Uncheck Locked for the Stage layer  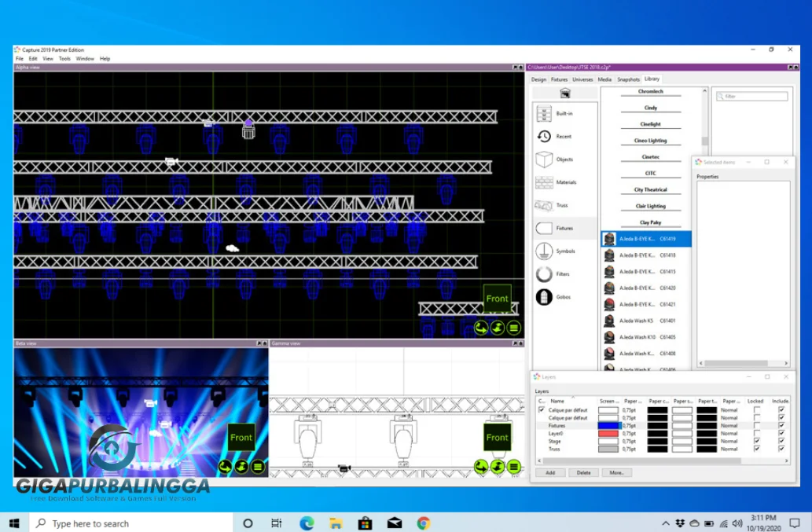coord(757,442)
